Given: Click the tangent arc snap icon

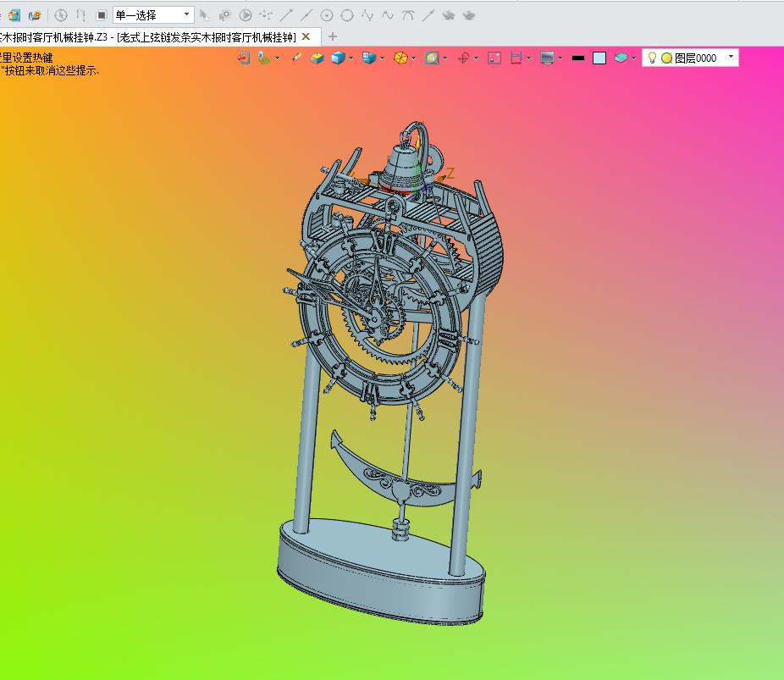Looking at the screenshot, I should click(x=408, y=15).
